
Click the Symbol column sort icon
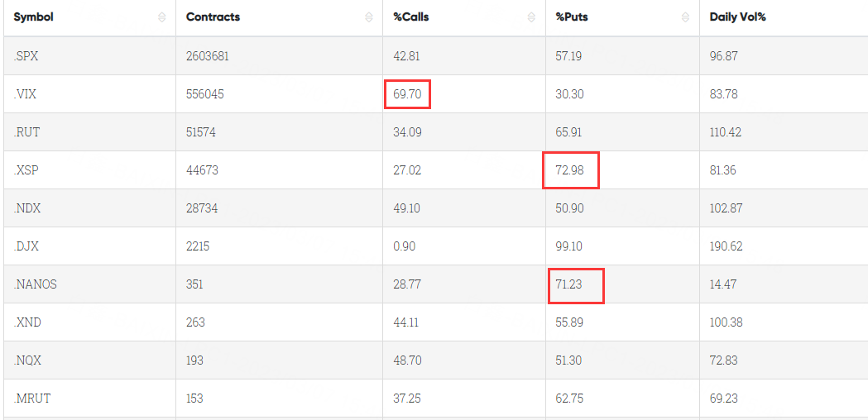pyautogui.click(x=161, y=17)
